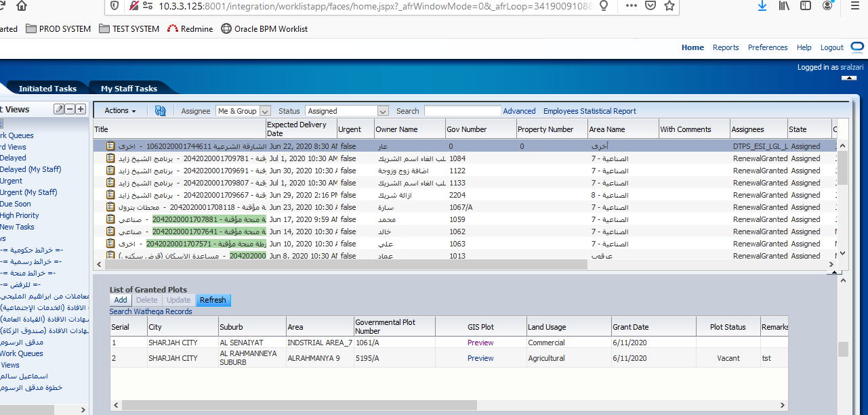
Task: Click Preview for plot 5195/A
Action: pyautogui.click(x=480, y=358)
